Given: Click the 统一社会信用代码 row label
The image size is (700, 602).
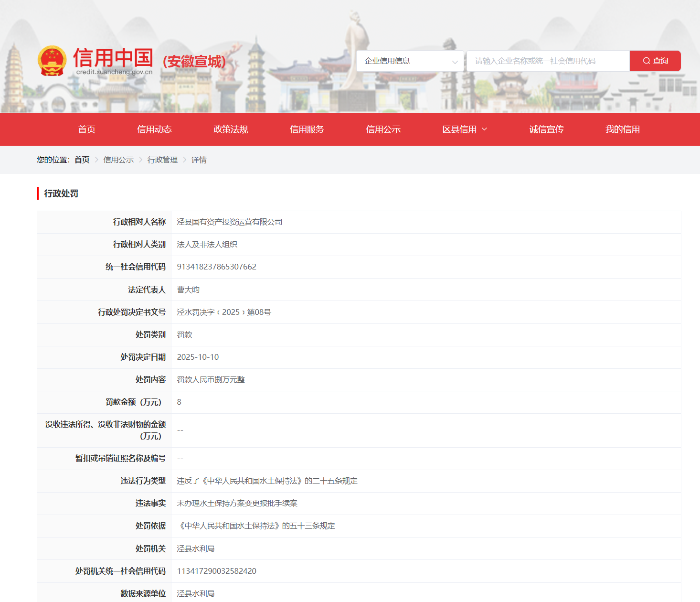Looking at the screenshot, I should 136,267.
